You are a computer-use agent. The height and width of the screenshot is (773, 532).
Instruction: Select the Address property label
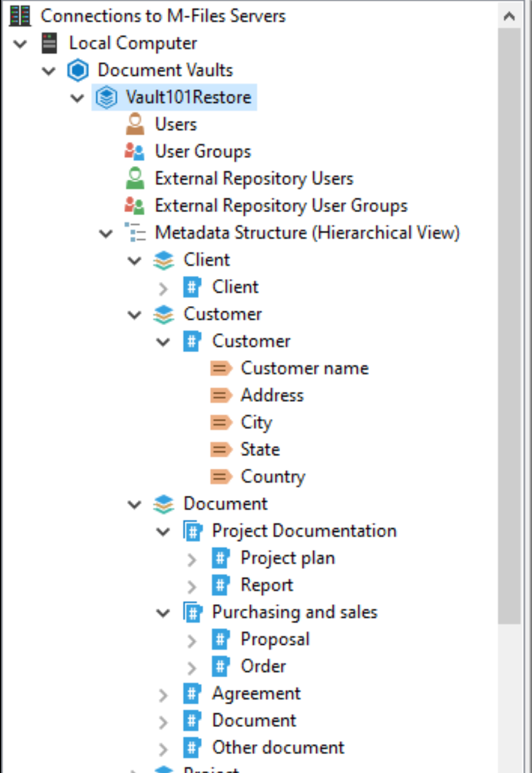pos(272,395)
